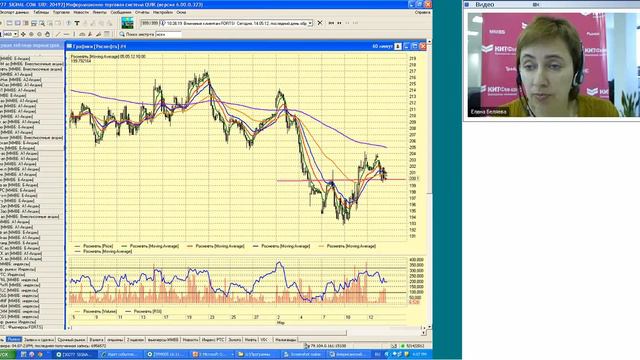Viewport: 640px width, 360px height.
Task: Click the instrument search input field
Action: click(168, 35)
